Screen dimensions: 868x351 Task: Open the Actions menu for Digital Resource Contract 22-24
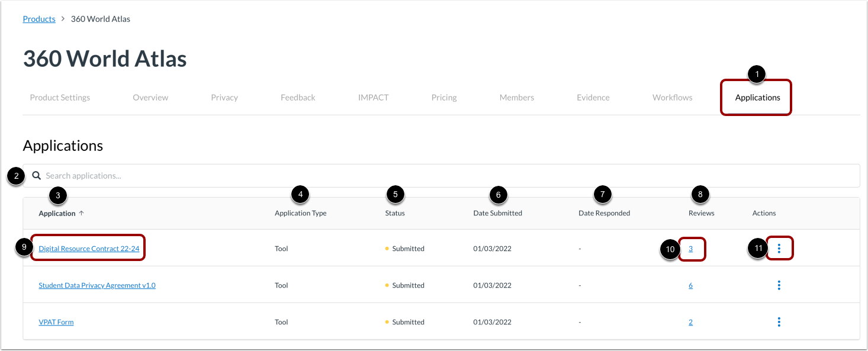(x=779, y=248)
